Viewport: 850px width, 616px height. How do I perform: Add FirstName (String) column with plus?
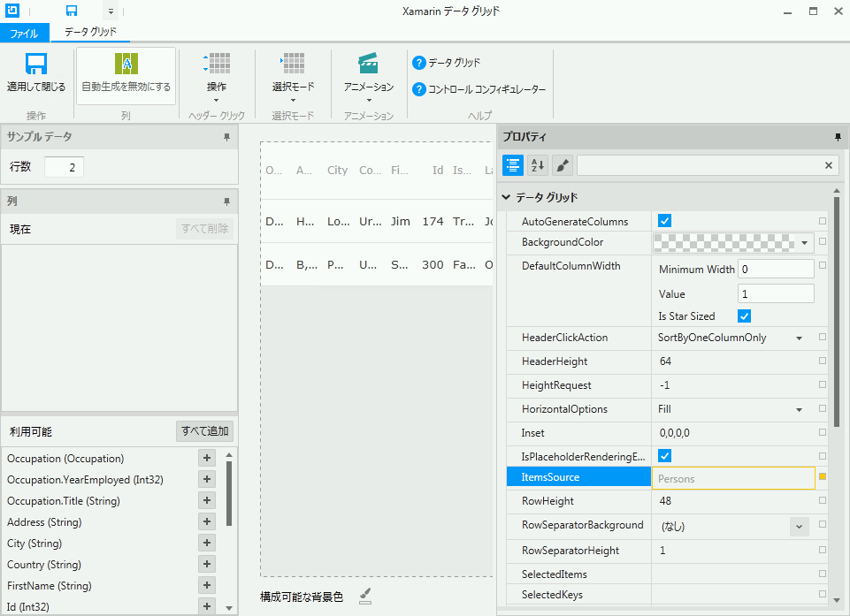[x=207, y=585]
